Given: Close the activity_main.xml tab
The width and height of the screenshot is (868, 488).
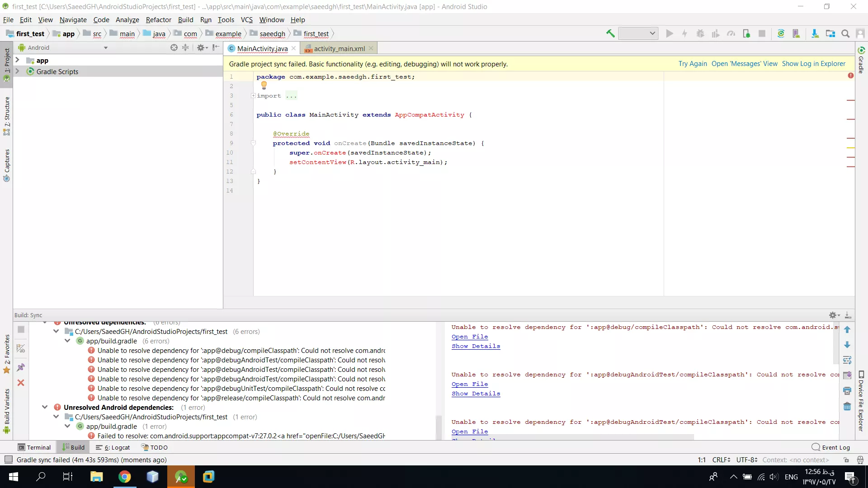Looking at the screenshot, I should 371,48.
